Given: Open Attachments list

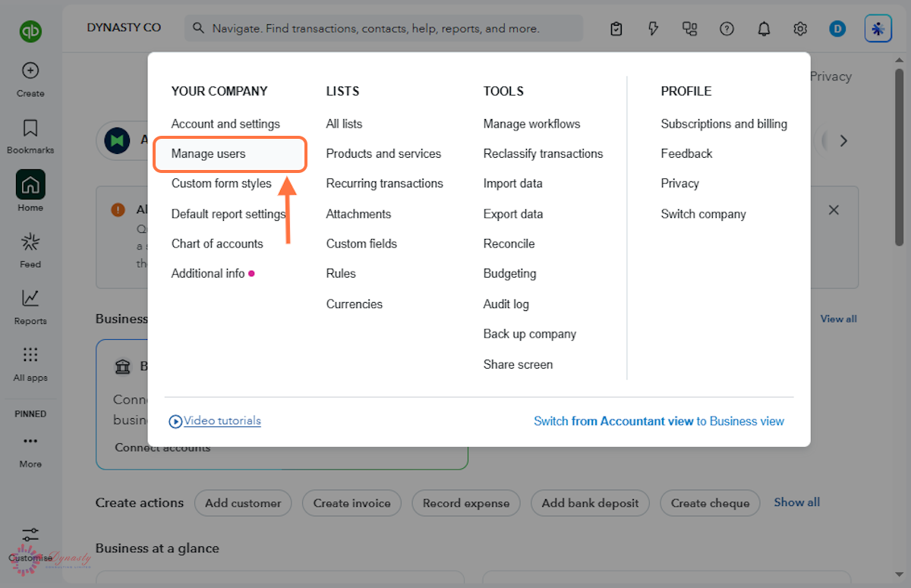Looking at the screenshot, I should click(358, 214).
